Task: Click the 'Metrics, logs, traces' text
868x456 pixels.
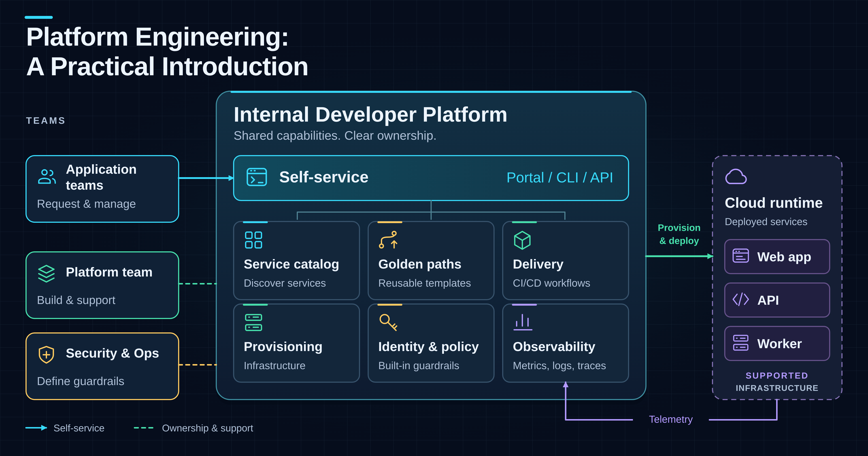Action: (559, 366)
